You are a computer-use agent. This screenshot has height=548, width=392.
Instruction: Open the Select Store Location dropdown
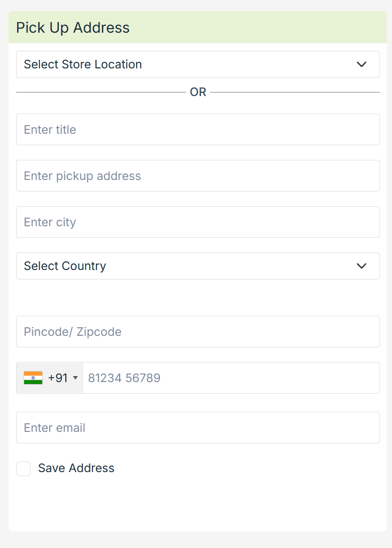198,64
